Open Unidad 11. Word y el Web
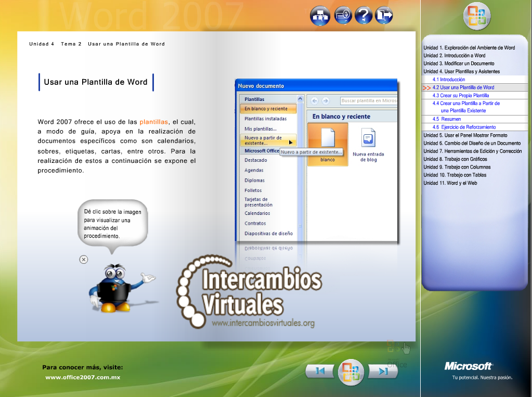532x397 pixels. click(450, 183)
